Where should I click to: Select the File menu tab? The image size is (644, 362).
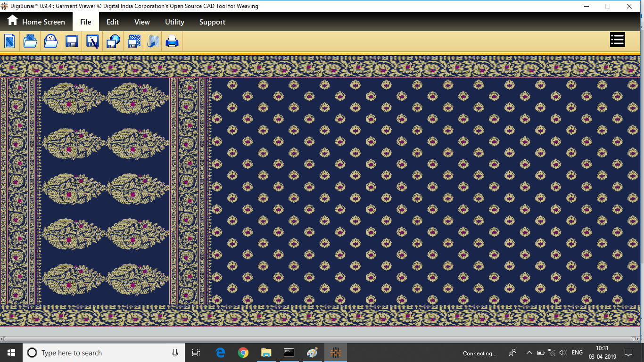point(85,22)
